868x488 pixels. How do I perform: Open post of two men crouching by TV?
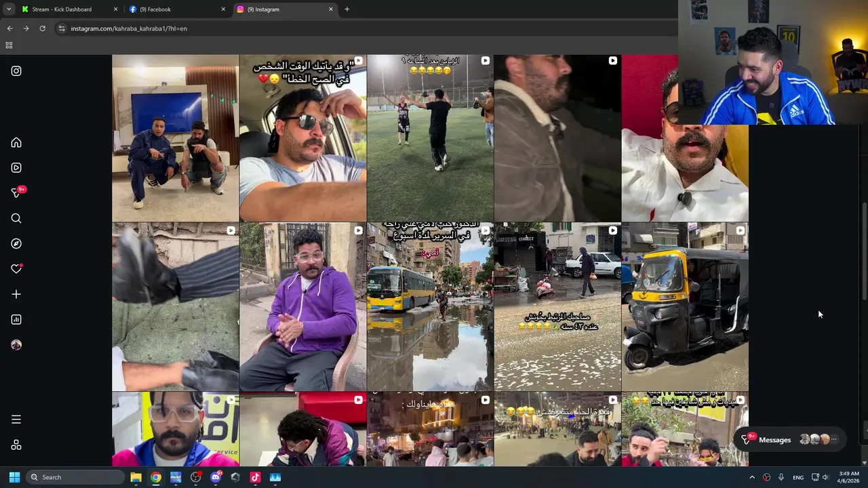point(175,138)
